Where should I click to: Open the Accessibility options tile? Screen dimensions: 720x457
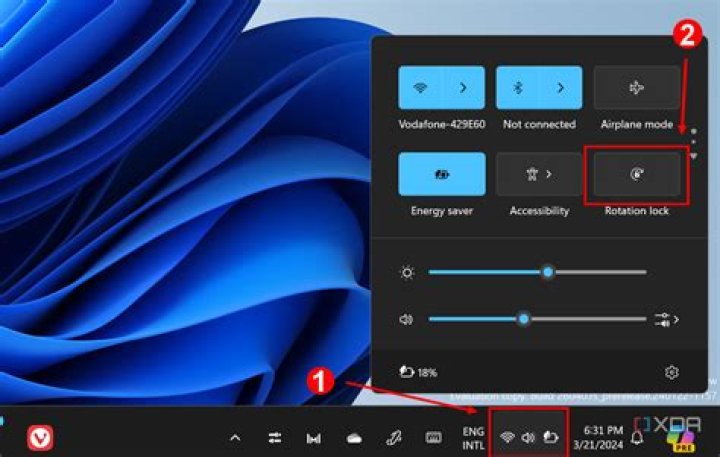pyautogui.click(x=539, y=174)
